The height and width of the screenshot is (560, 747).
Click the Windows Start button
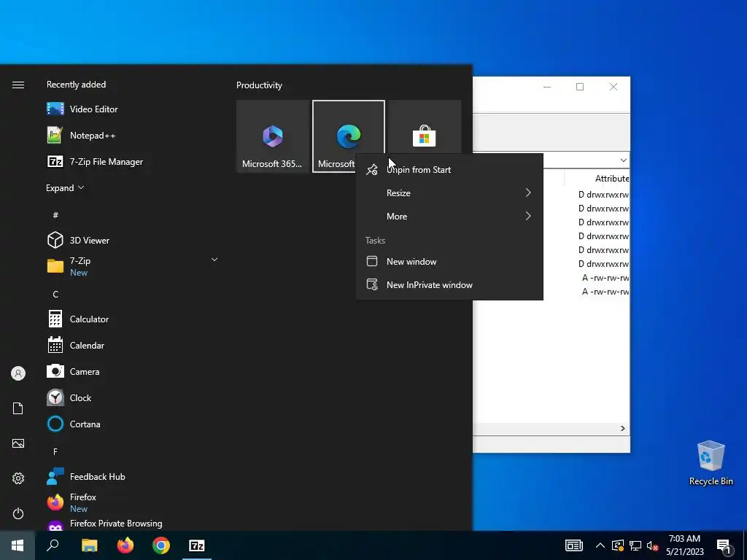(18, 545)
